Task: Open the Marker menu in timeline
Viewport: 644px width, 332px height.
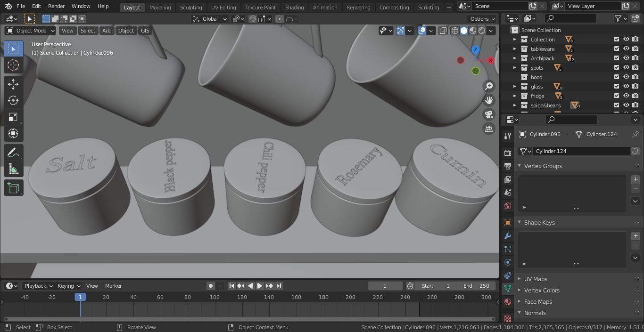Action: 113,286
